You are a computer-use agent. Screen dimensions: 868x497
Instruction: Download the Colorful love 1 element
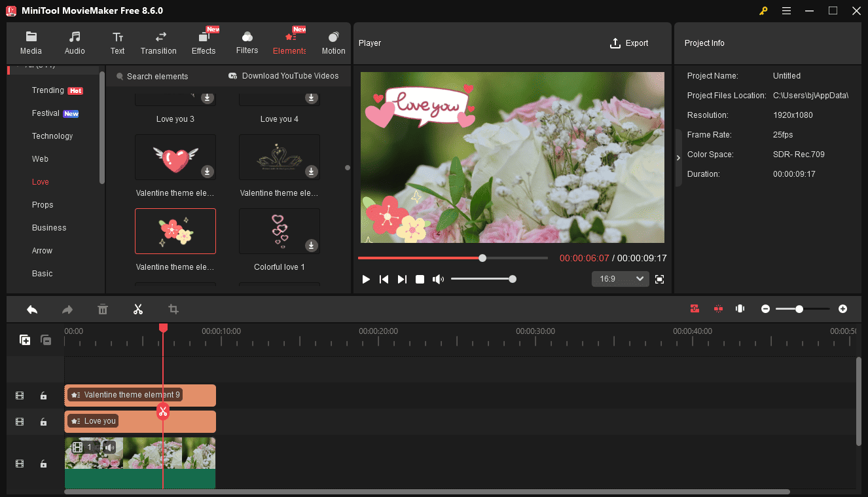tap(312, 246)
